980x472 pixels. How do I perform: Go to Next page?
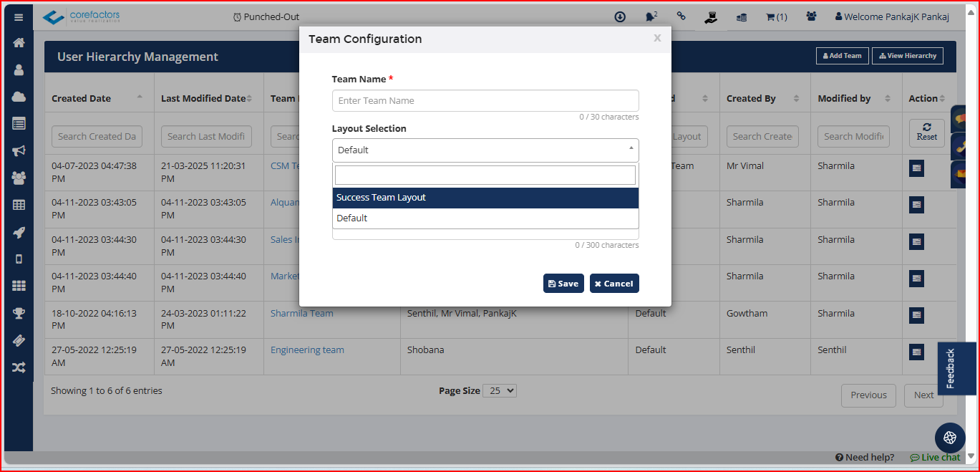pyautogui.click(x=923, y=395)
